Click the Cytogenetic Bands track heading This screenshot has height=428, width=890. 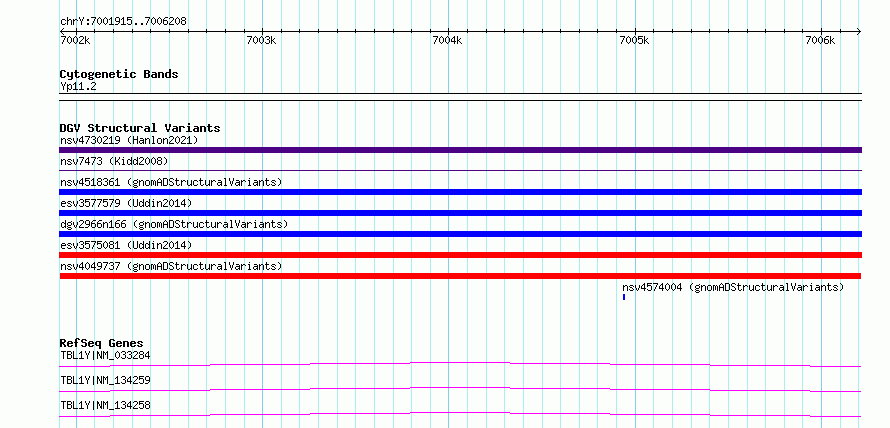(119, 74)
